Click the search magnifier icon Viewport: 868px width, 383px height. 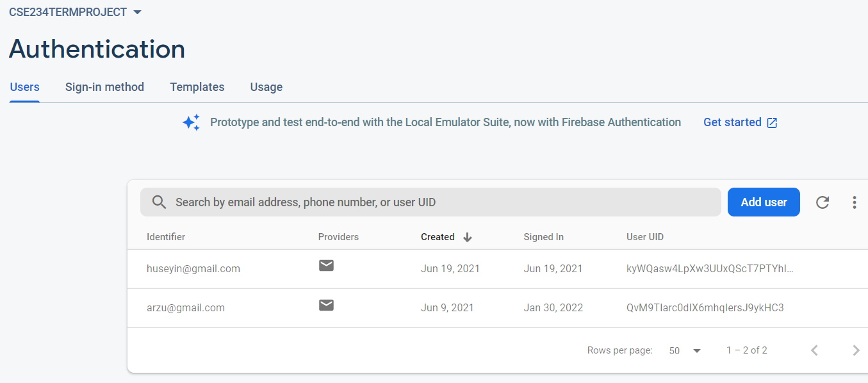tap(159, 202)
